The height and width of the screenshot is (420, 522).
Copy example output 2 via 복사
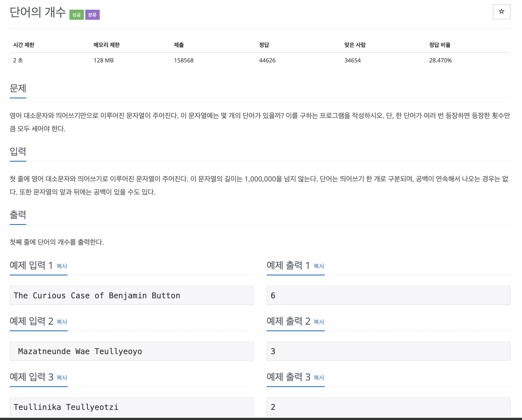point(319,322)
